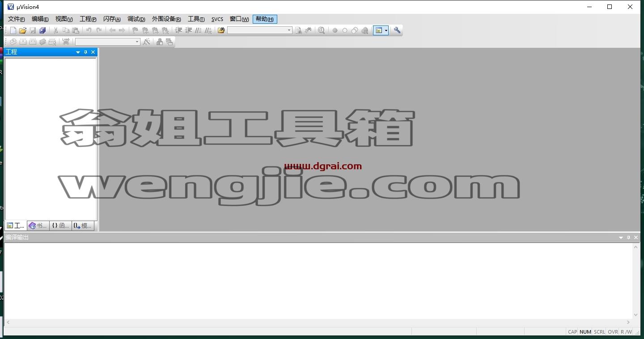The height and width of the screenshot is (339, 644).
Task: Download to flash with LOAD icon
Action: coord(66,42)
